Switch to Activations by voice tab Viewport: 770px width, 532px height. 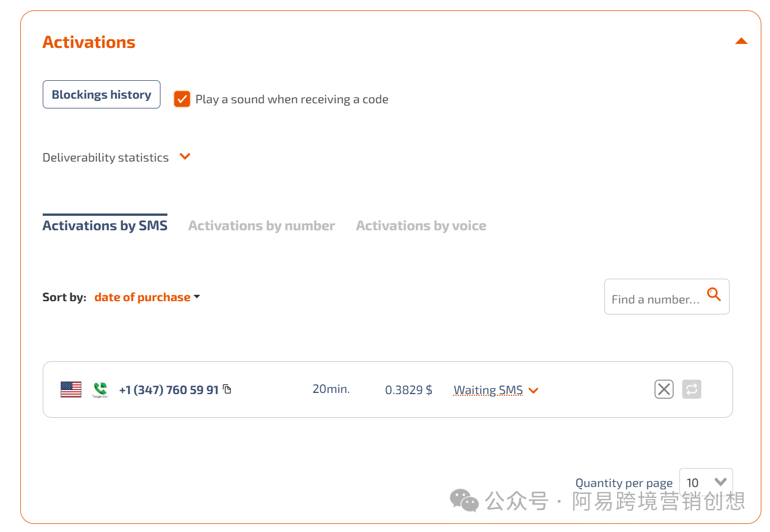(x=421, y=226)
